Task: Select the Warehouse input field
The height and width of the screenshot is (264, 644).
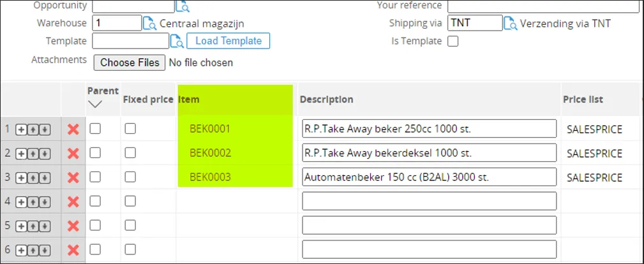Action: [117, 24]
